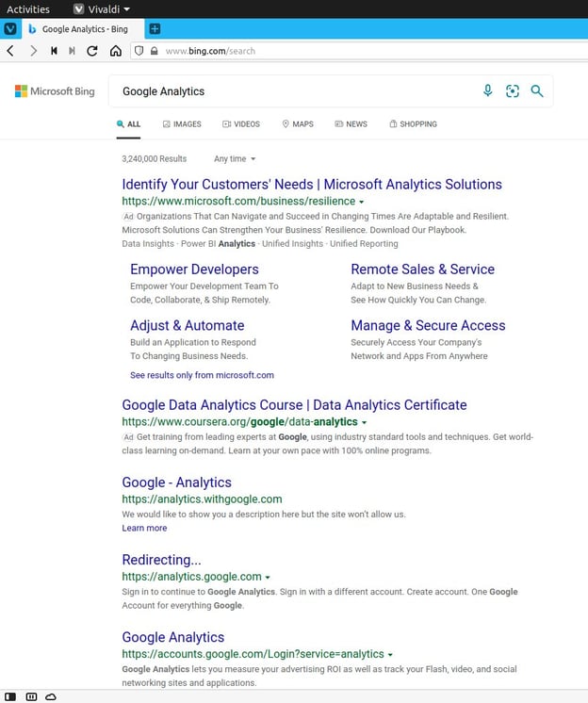The height and width of the screenshot is (703, 588).
Task: Toggle the side panel from status bar
Action: pyautogui.click(x=11, y=696)
